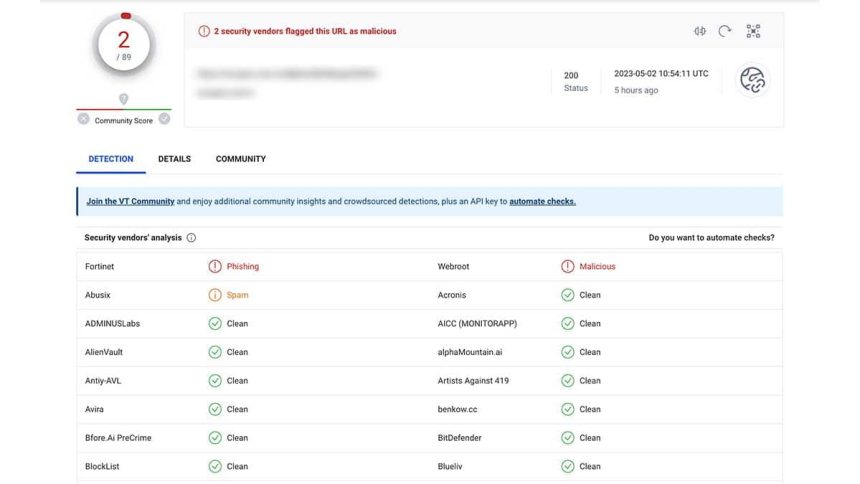Switch to the DETECTION tab
The image size is (860, 484).
[111, 159]
